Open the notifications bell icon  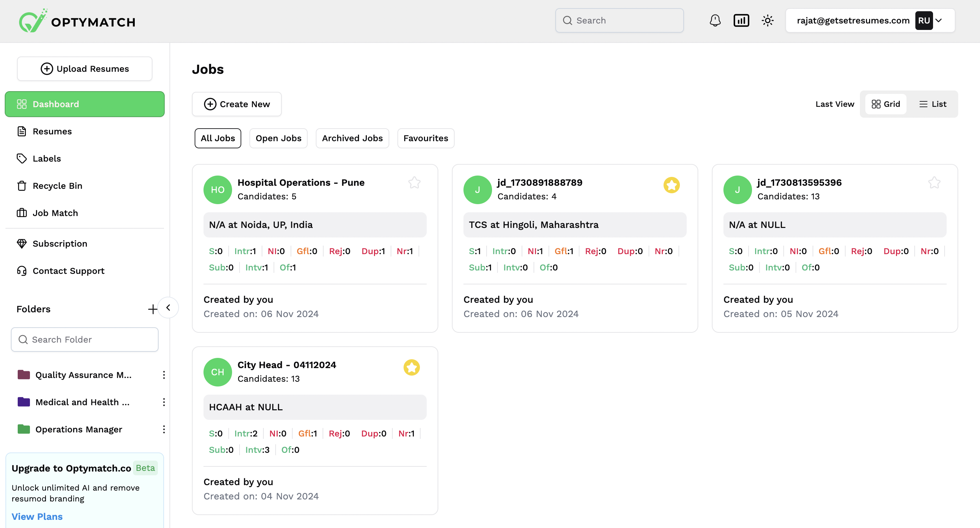pyautogui.click(x=715, y=20)
